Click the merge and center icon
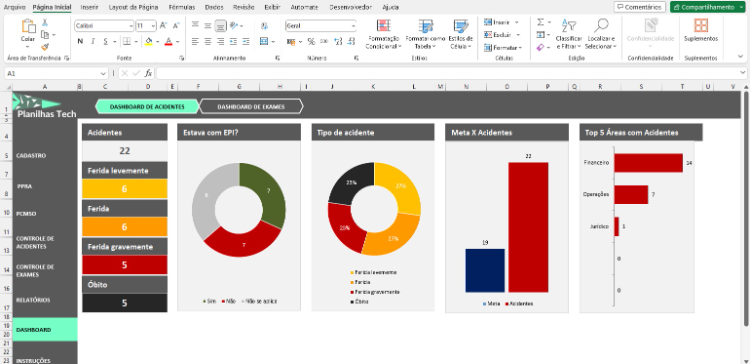This screenshot has height=364, width=750. [264, 42]
